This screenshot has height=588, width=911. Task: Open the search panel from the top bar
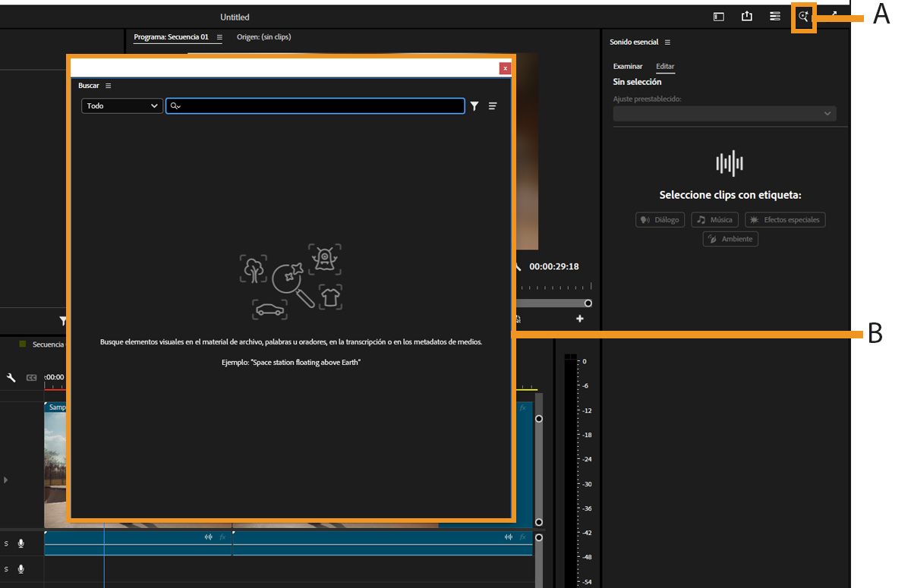[x=803, y=17]
